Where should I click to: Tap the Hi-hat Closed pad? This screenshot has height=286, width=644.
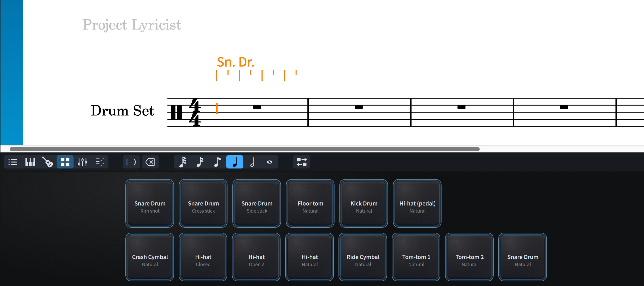(203, 257)
